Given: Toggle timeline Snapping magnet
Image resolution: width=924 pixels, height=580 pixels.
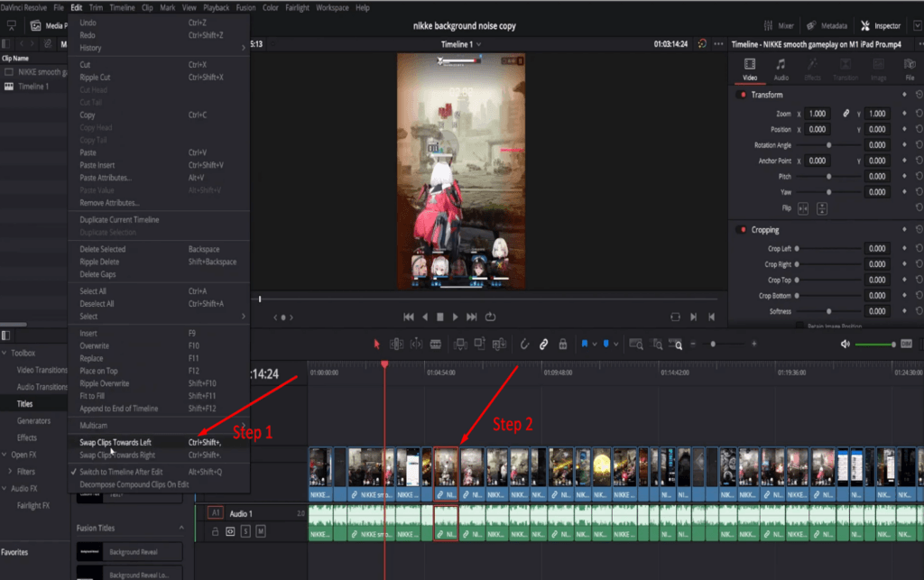Looking at the screenshot, I should click(x=524, y=345).
